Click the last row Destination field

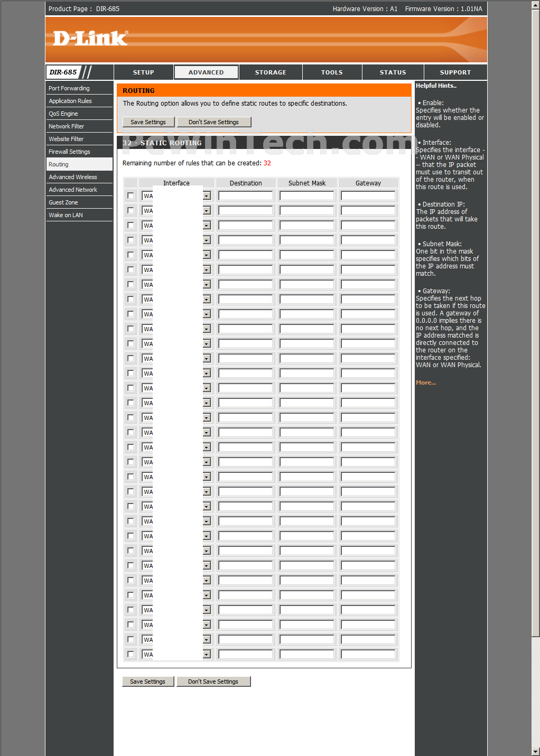pos(246,655)
